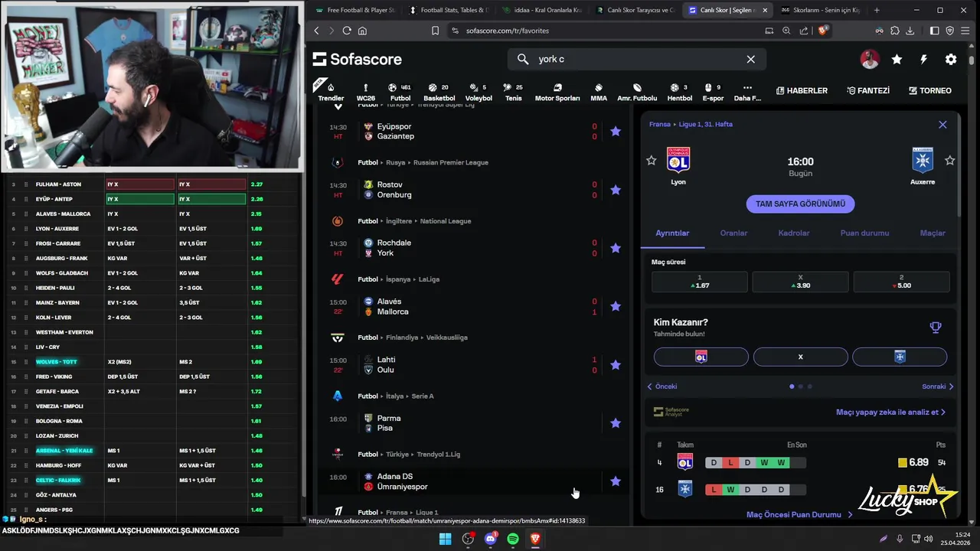980x551 pixels.
Task: Open Sofascore settings gear
Action: [951, 59]
